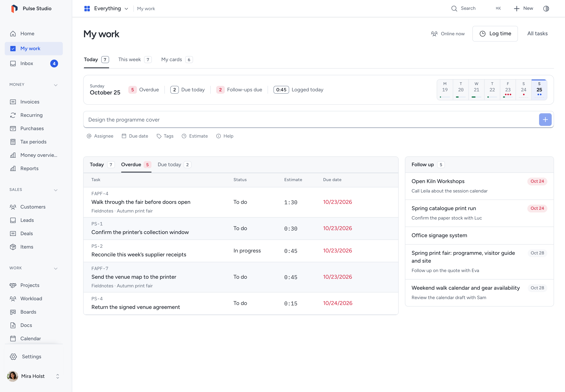
Task: Collapse the MONEY section
Action: pos(56,85)
